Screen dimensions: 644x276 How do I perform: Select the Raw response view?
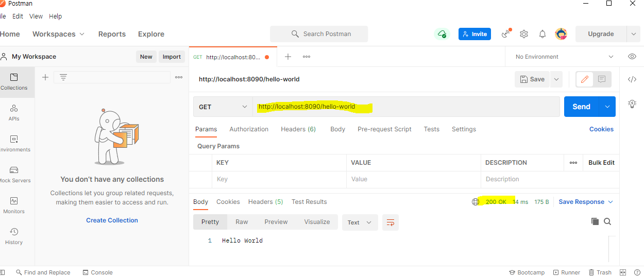[242, 222]
